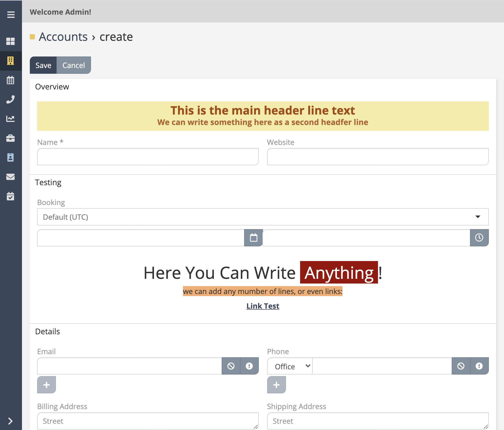The image size is (504, 430).
Task: Open the date picker calendar button
Action: [x=253, y=238]
